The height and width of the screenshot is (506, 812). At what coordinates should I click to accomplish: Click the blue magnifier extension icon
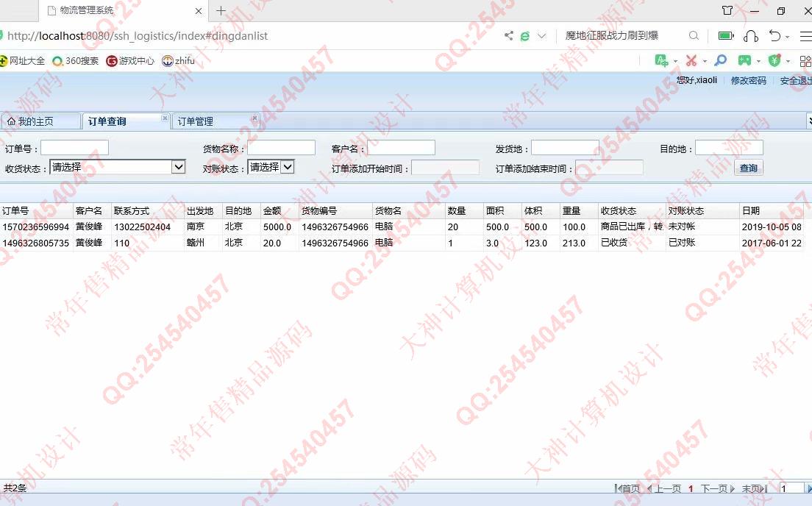[x=720, y=60]
